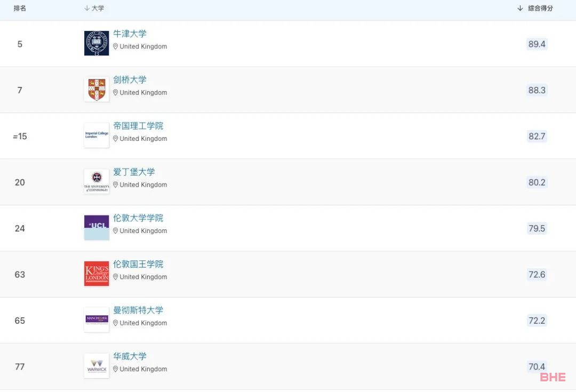Open the 帝国理工学院 link
This screenshot has height=392, width=576.
pos(138,126)
